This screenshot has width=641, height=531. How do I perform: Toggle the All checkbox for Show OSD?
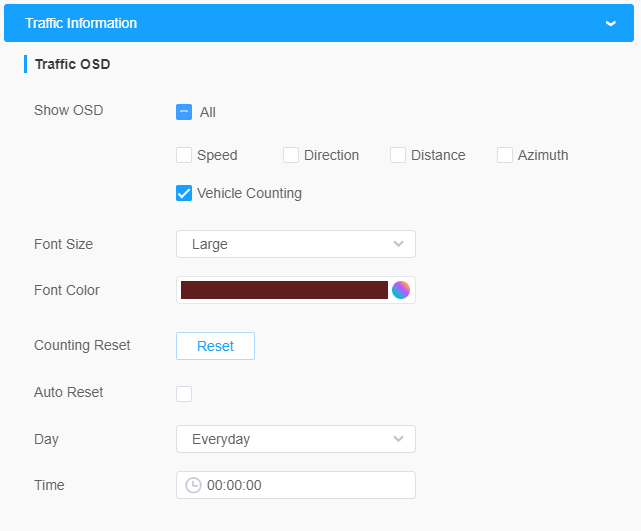tap(184, 112)
